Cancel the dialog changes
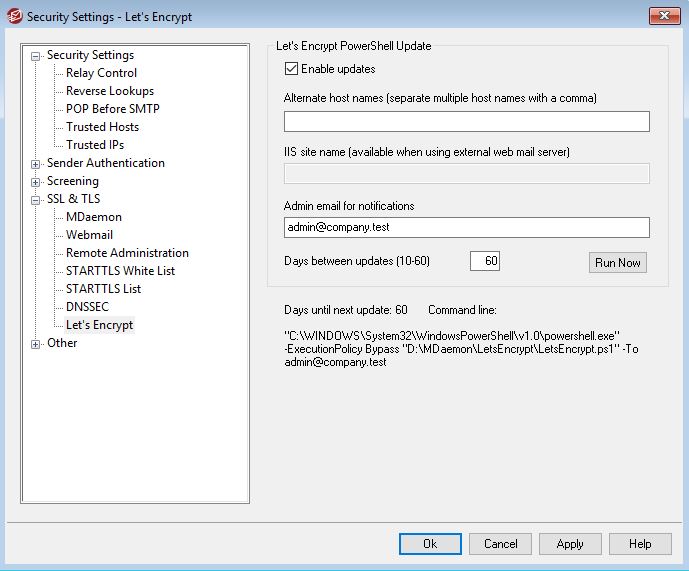Screen dimensions: 689x571 tap(500, 544)
